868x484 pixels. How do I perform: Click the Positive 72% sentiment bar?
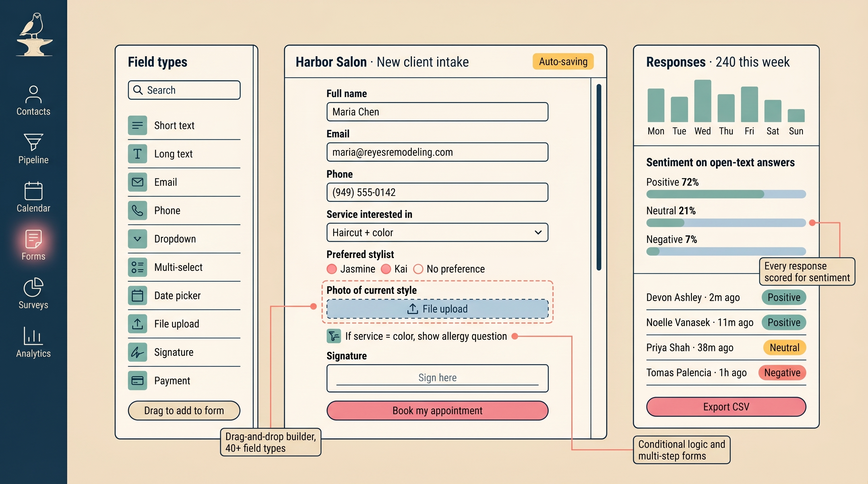tap(726, 194)
